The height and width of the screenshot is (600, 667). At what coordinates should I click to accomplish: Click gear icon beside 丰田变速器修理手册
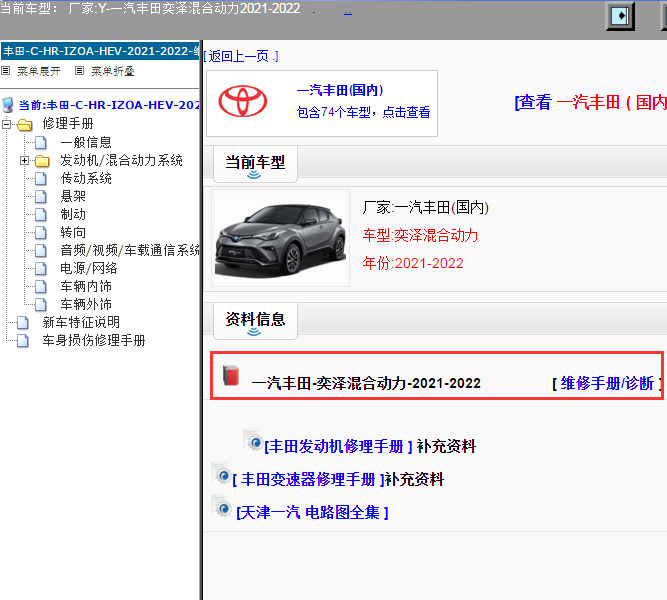coord(221,473)
